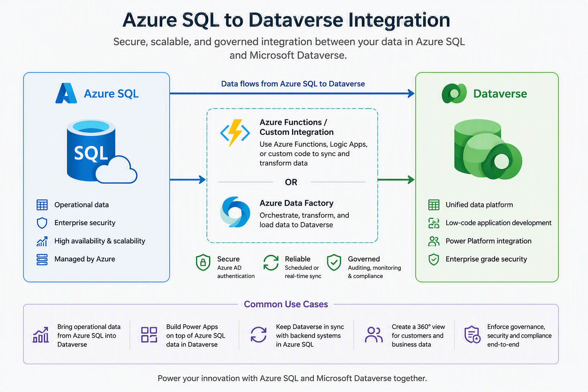588x392 pixels.
Task: Click the Azure logo beside Azure SQL
Action: pyautogui.click(x=66, y=93)
